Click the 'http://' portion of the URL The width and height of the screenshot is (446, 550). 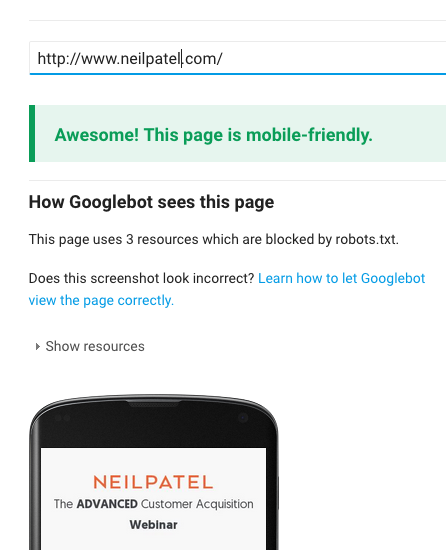coord(59,59)
